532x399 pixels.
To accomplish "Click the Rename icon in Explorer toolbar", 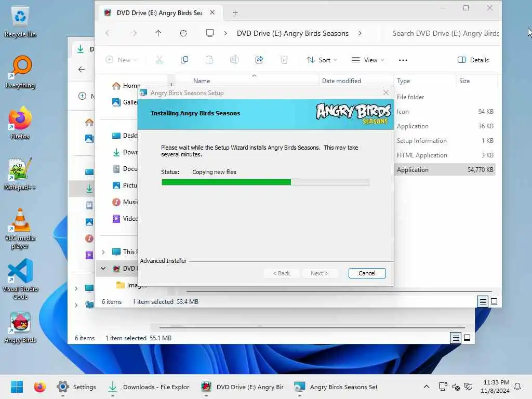I will [234, 60].
